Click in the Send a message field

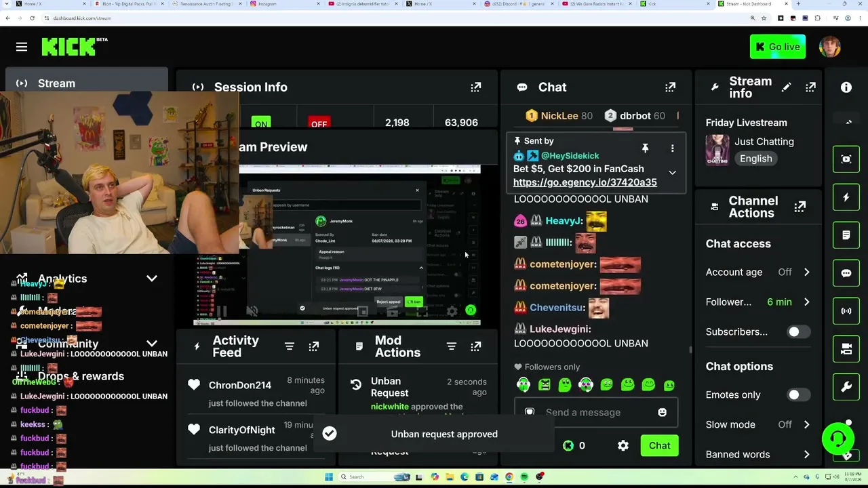pos(596,412)
